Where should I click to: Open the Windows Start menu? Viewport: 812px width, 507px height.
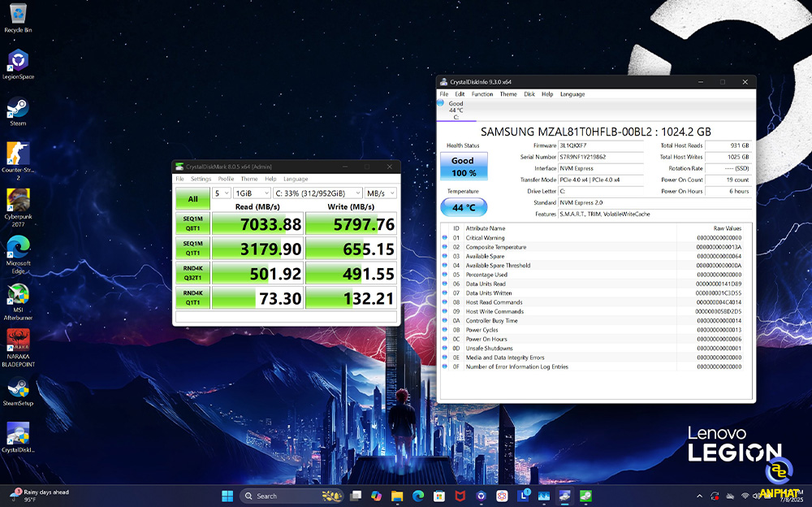[x=227, y=496]
